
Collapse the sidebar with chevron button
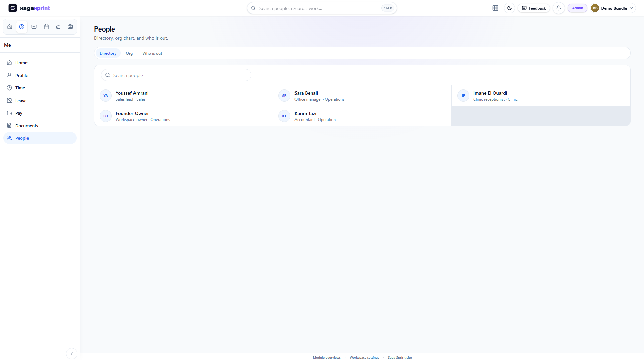[x=72, y=354]
